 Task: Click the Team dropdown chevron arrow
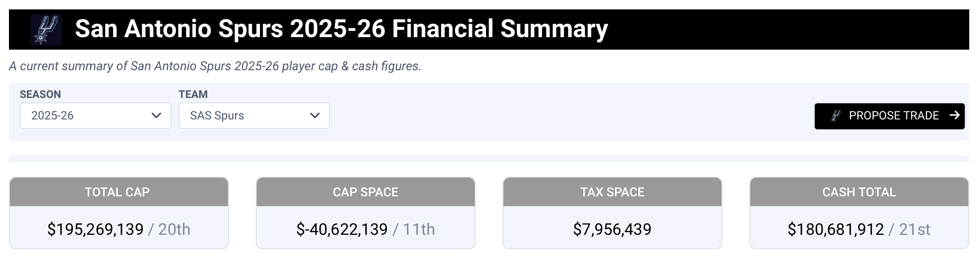point(315,115)
